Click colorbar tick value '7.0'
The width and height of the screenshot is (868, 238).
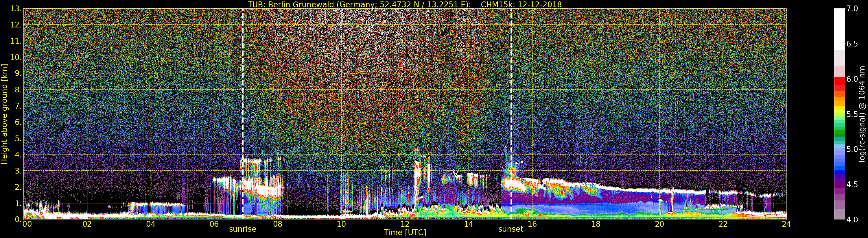click(x=852, y=9)
